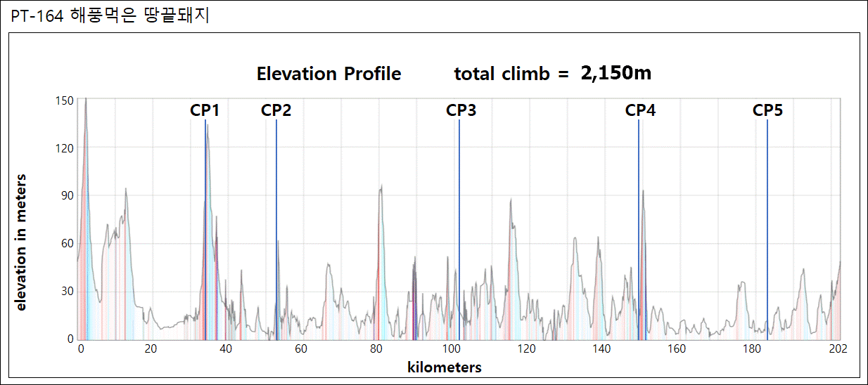The image size is (868, 385).
Task: Click the 202 end tick on kilometers axis
Action: [x=838, y=348]
